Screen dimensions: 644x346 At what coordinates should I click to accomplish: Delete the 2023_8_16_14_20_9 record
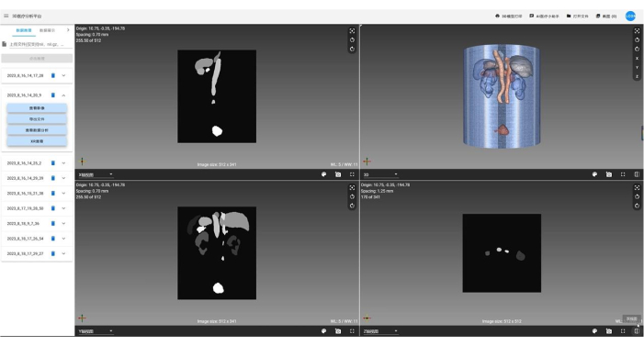click(53, 95)
